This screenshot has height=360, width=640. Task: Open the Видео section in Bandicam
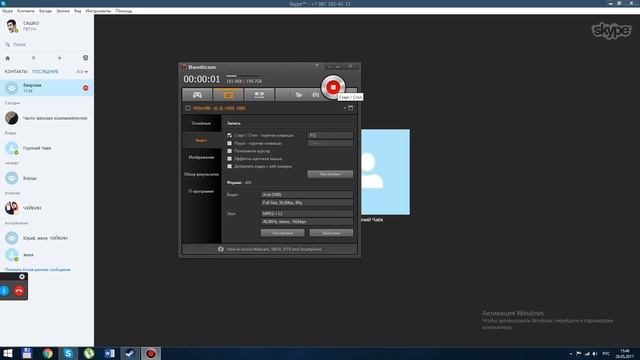201,140
